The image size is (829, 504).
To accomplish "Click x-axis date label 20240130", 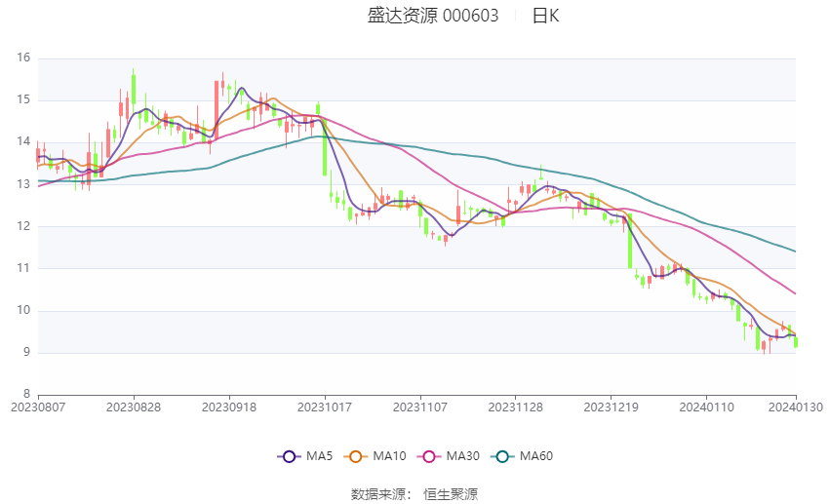I will click(796, 407).
